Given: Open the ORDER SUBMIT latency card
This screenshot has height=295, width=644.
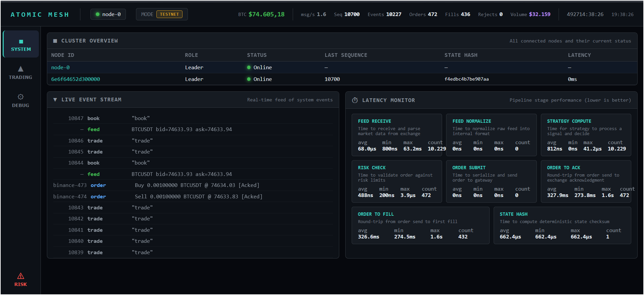Looking at the screenshot, I should (x=491, y=182).
